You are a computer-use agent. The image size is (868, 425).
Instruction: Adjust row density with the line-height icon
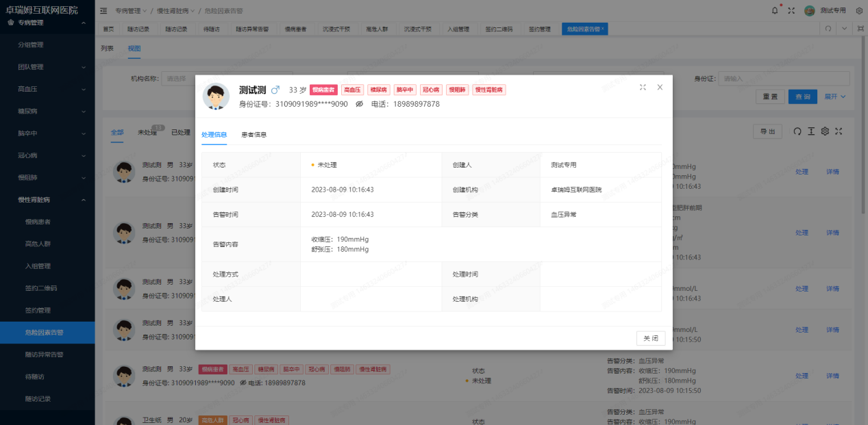811,131
